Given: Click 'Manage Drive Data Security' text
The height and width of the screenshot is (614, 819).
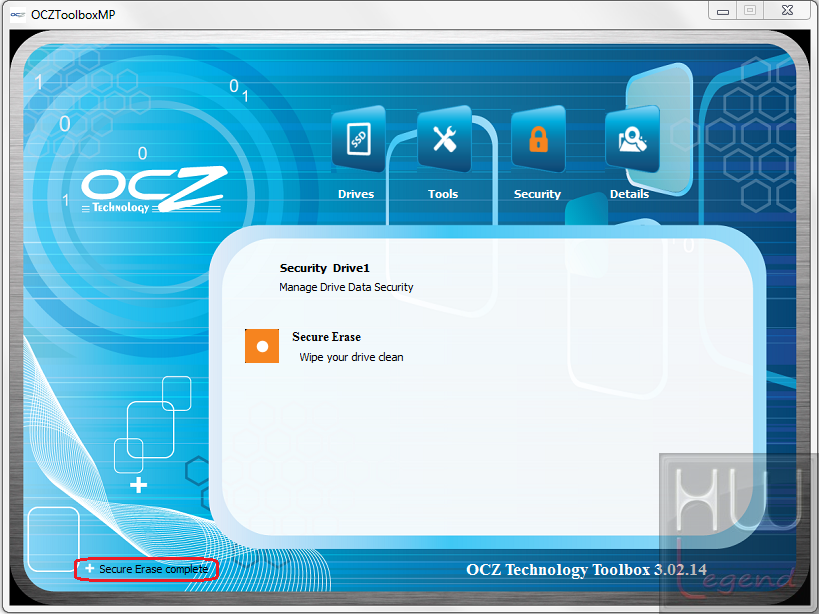Looking at the screenshot, I should click(346, 287).
